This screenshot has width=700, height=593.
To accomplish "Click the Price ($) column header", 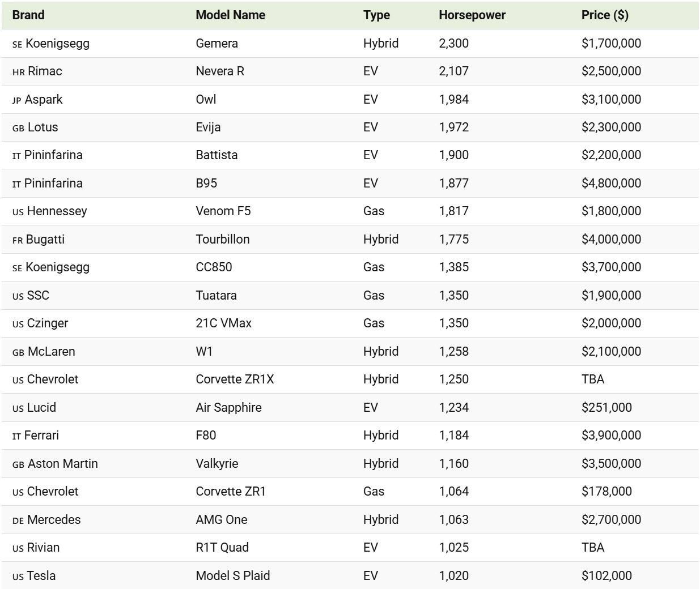I will pos(604,15).
